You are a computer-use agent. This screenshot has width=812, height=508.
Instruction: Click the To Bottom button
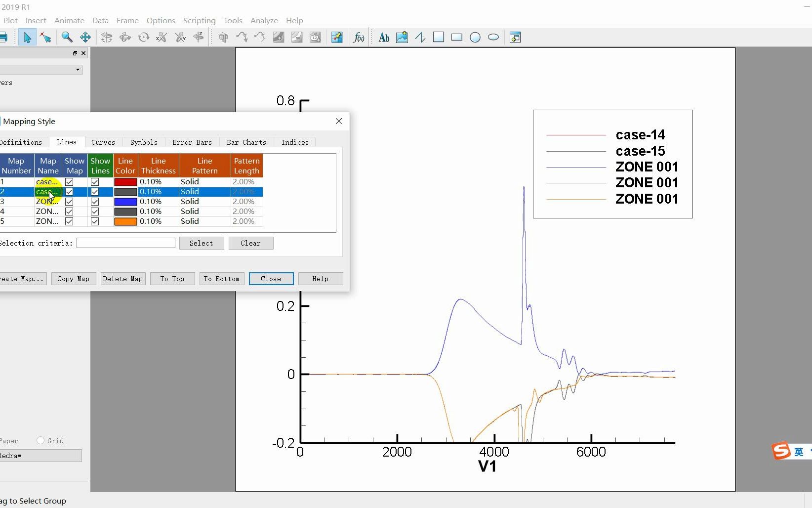[x=221, y=278]
